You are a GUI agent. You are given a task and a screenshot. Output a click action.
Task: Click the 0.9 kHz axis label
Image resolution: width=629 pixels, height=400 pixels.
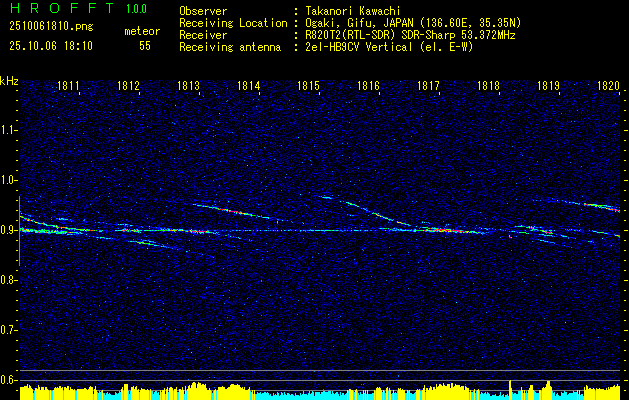(8, 230)
